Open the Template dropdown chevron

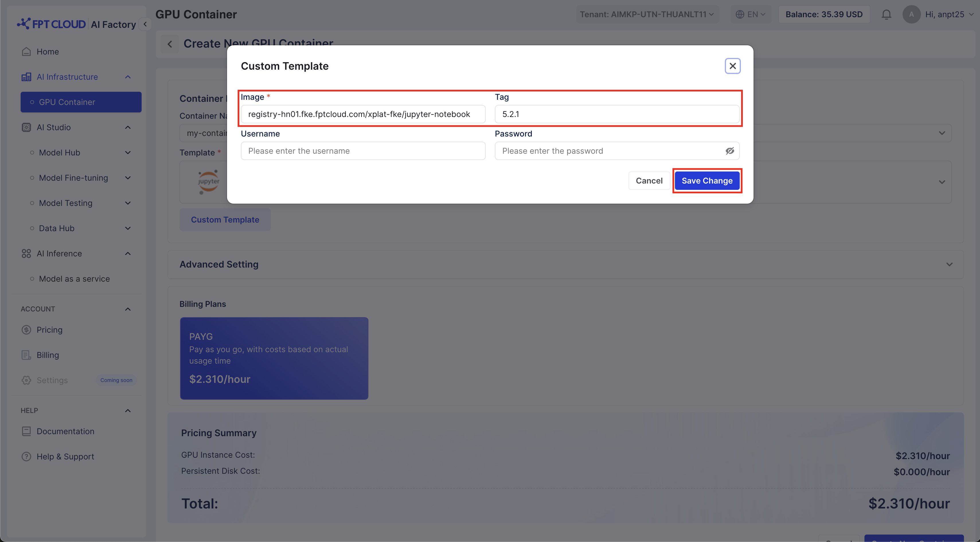(942, 182)
